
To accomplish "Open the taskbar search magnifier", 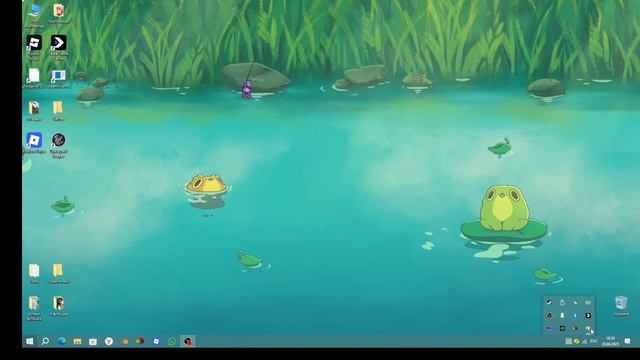I will (x=45, y=341).
